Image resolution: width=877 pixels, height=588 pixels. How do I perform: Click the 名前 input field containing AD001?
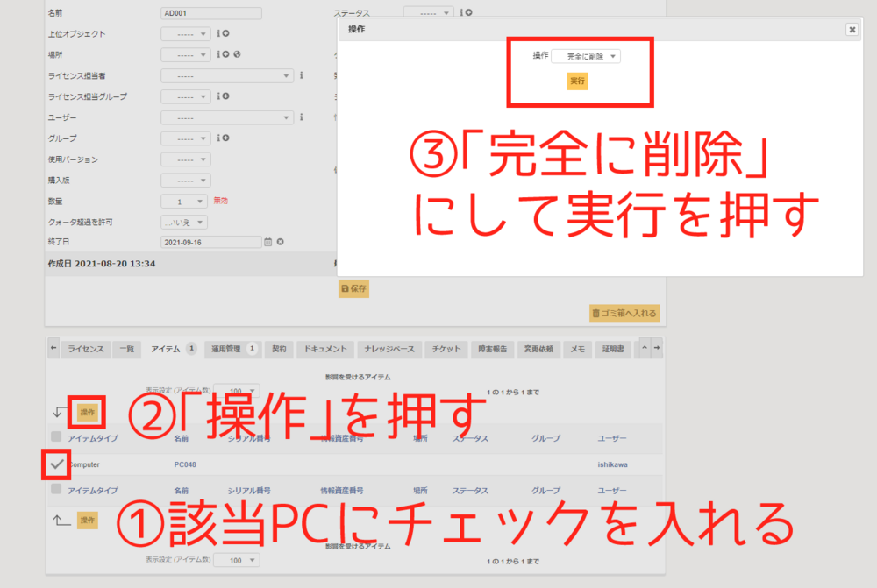click(x=210, y=13)
